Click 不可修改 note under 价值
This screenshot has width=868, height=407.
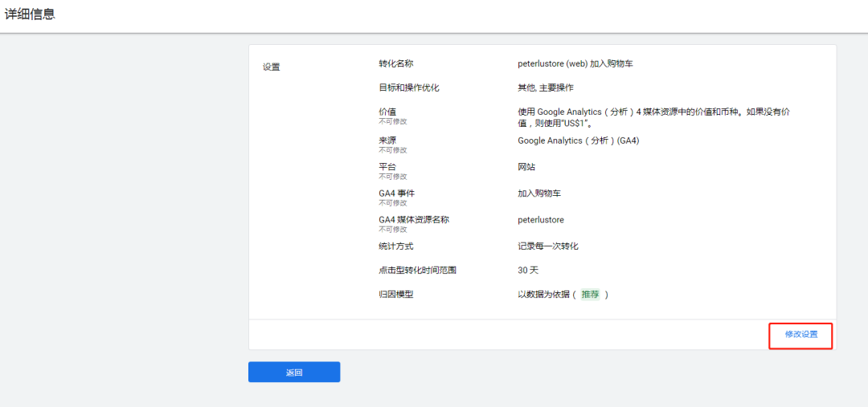392,121
